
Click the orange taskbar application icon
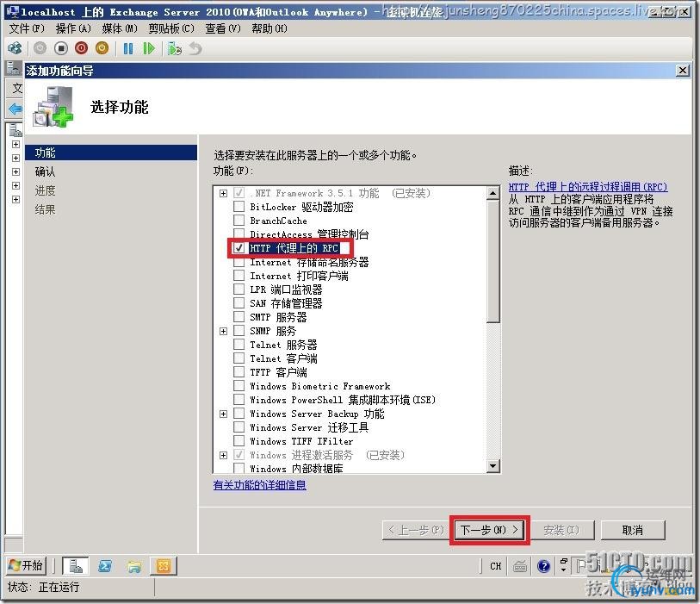point(164,566)
